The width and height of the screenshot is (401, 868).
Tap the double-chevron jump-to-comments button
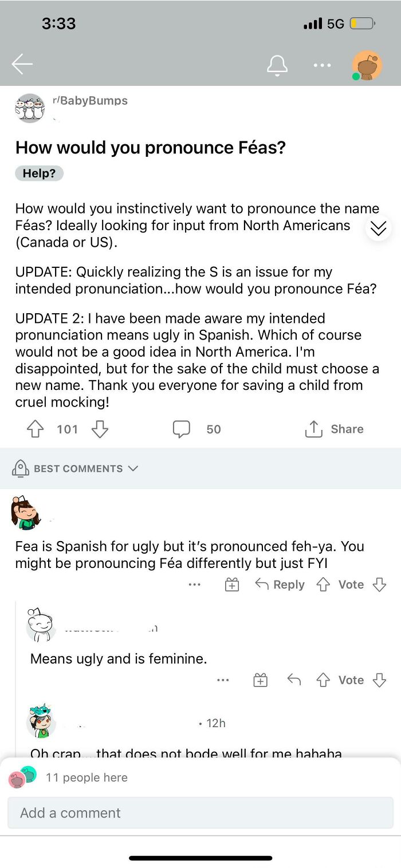[378, 228]
